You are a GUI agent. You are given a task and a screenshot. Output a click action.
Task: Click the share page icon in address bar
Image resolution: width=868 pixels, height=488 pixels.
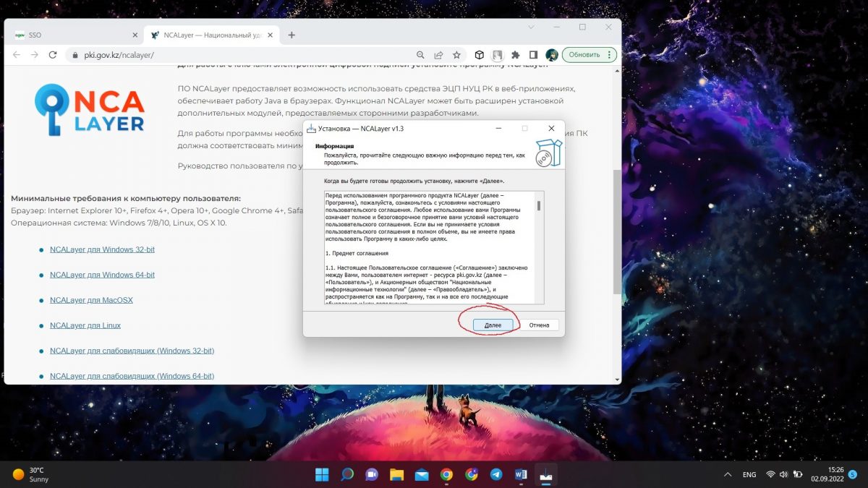coord(438,55)
